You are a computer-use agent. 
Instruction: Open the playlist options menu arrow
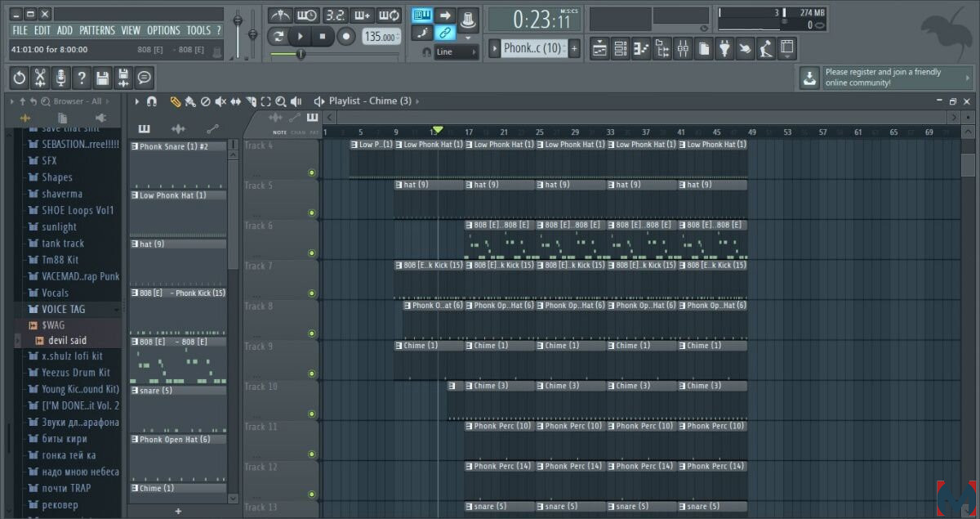136,101
